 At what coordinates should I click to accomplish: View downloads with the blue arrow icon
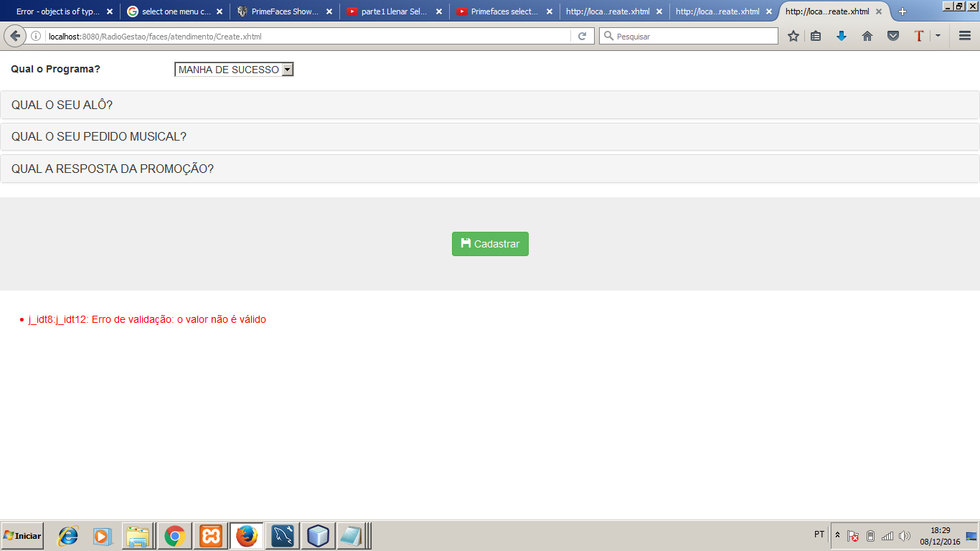click(x=841, y=35)
